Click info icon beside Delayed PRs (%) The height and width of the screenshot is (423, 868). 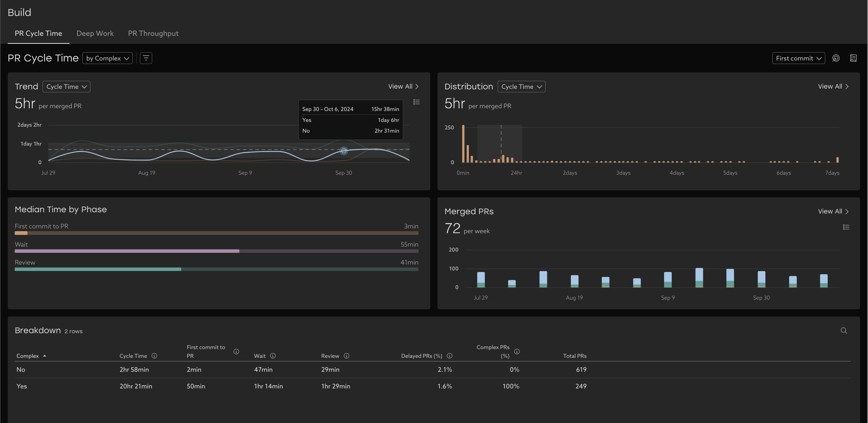pos(449,356)
